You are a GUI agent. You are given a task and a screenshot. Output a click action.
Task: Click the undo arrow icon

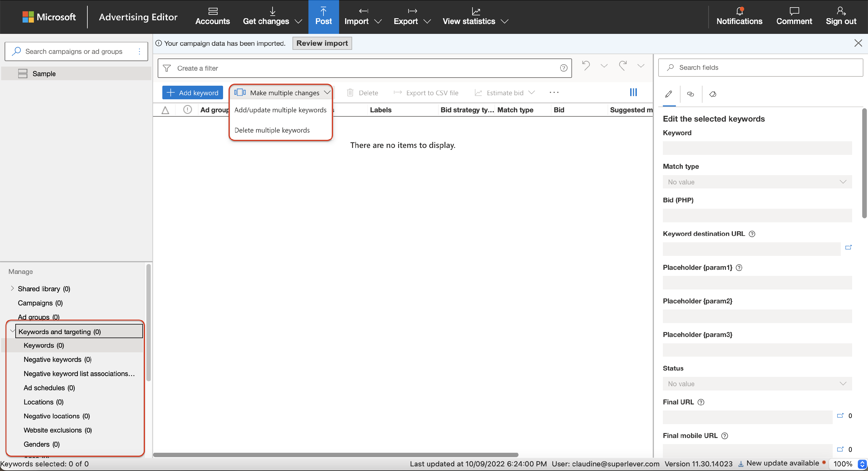586,65
